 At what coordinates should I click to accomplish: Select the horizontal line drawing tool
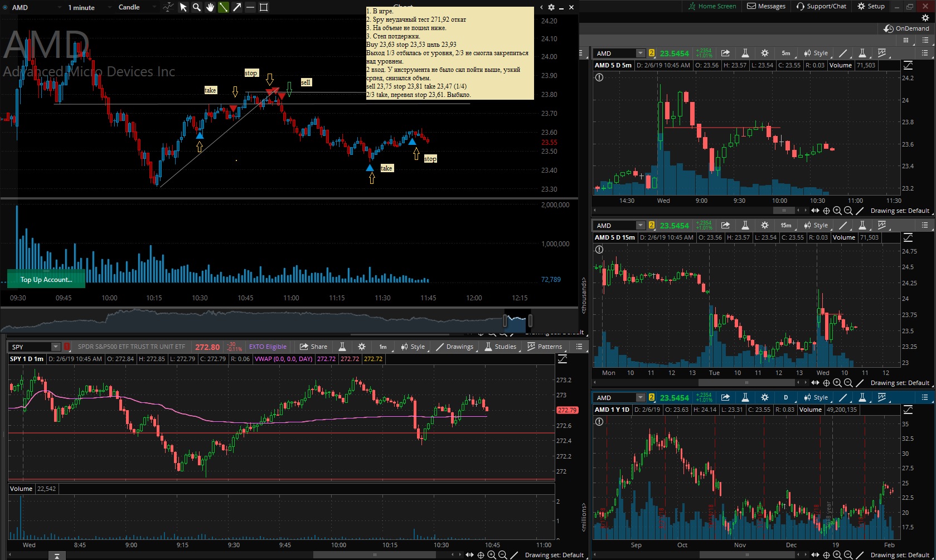pos(250,7)
